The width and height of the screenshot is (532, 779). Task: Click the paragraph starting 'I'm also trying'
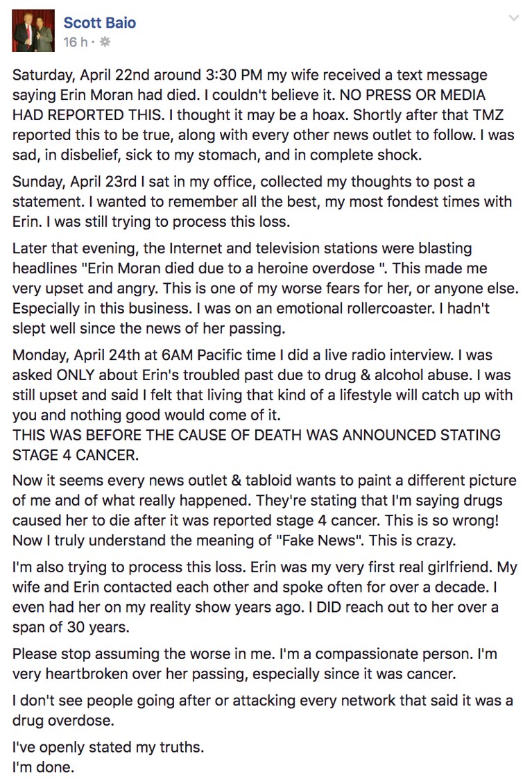pyautogui.click(x=265, y=597)
